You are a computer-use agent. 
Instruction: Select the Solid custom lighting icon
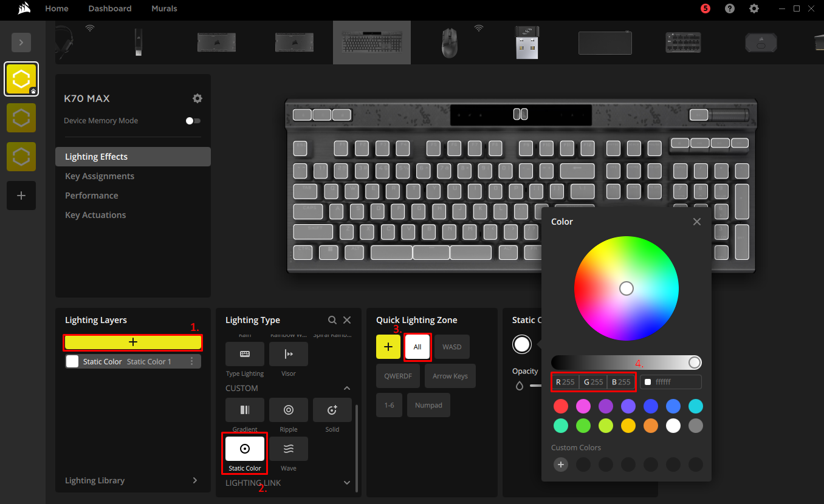coord(332,410)
